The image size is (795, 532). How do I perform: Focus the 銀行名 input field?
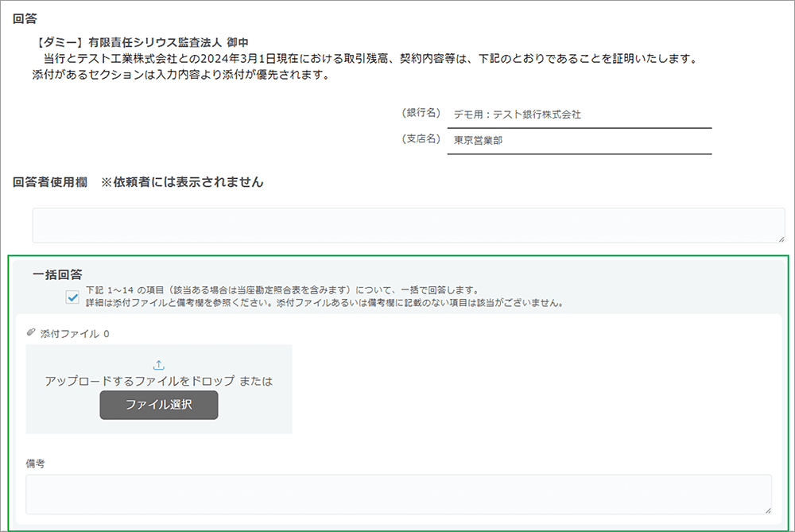[579, 115]
